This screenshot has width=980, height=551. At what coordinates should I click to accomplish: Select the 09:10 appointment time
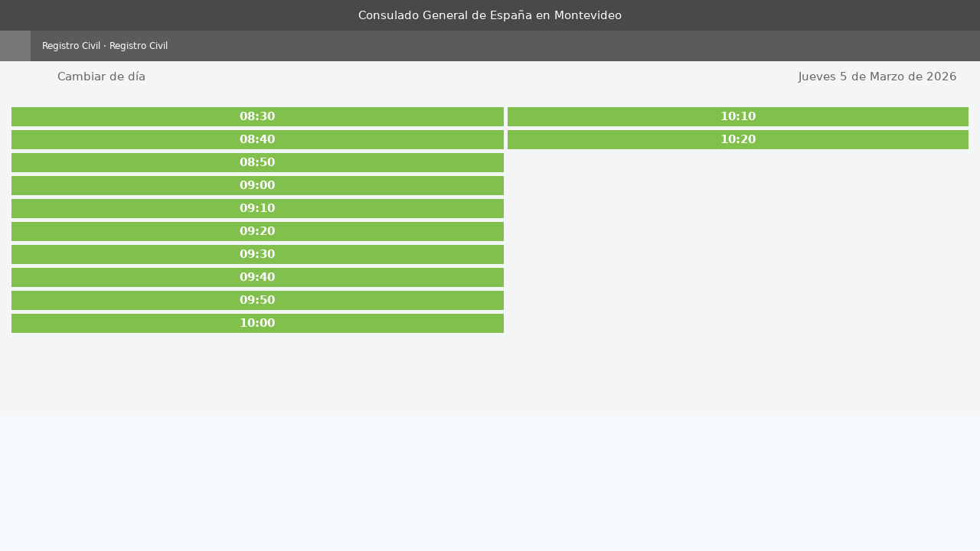(257, 208)
